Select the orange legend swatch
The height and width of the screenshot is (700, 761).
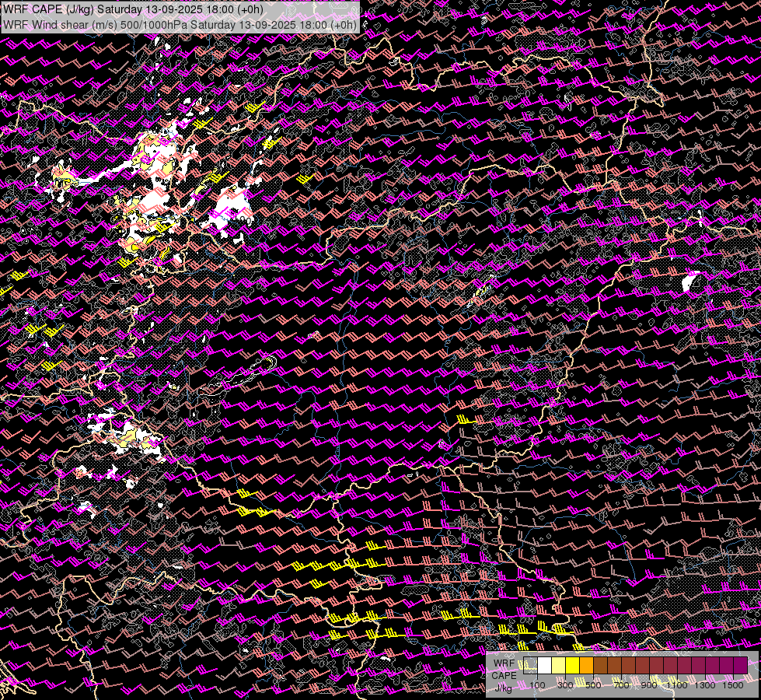point(586,665)
